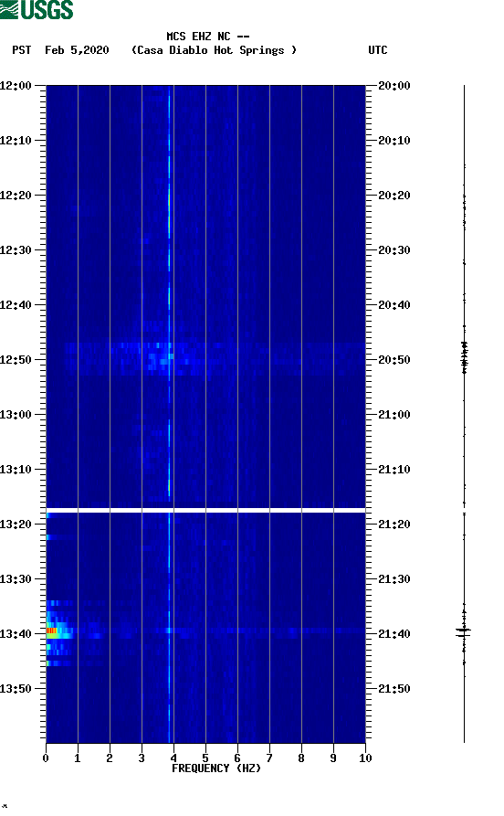The width and height of the screenshot is (504, 816).
Task: Click the 20:10 UTC time label
Action: (394, 141)
